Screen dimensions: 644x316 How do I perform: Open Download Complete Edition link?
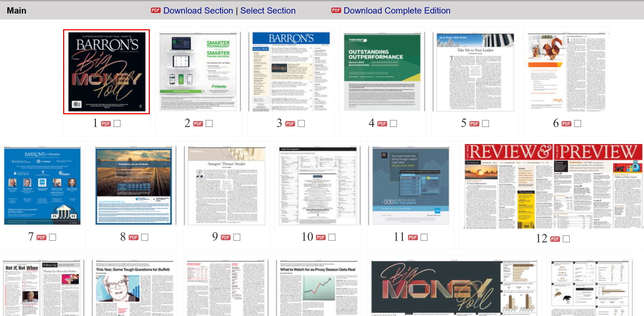click(x=397, y=11)
